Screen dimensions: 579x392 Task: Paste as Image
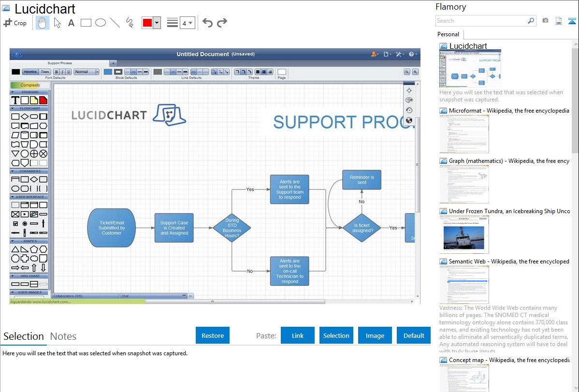point(375,335)
